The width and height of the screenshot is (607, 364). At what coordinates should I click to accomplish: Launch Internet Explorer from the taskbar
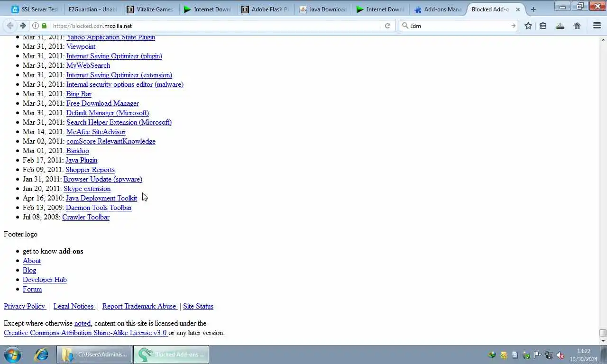coord(42,355)
